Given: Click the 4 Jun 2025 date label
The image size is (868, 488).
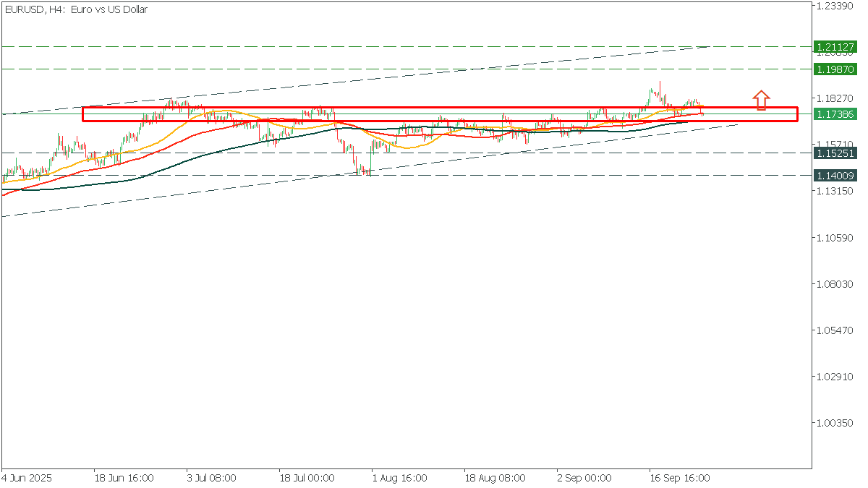Looking at the screenshot, I should click(x=27, y=478).
